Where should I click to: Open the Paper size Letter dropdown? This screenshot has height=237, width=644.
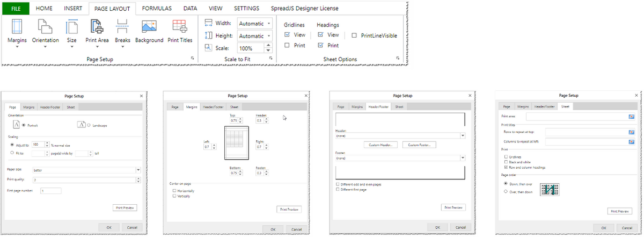86,170
